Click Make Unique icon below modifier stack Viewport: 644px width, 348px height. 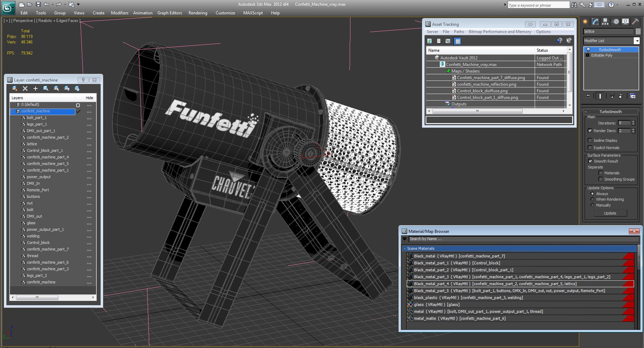[612, 96]
